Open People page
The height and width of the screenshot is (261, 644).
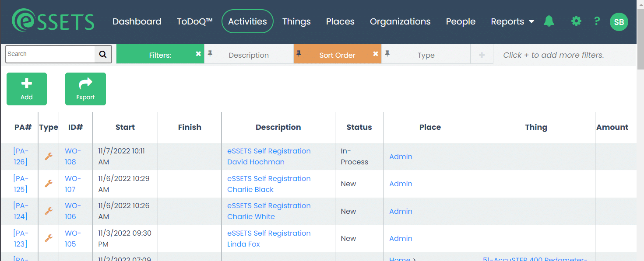point(461,21)
